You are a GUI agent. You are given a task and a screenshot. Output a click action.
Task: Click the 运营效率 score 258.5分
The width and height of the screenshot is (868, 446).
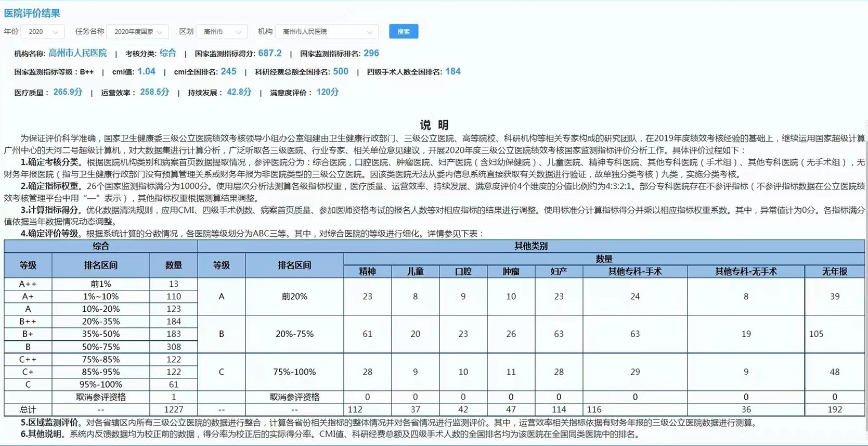point(154,92)
